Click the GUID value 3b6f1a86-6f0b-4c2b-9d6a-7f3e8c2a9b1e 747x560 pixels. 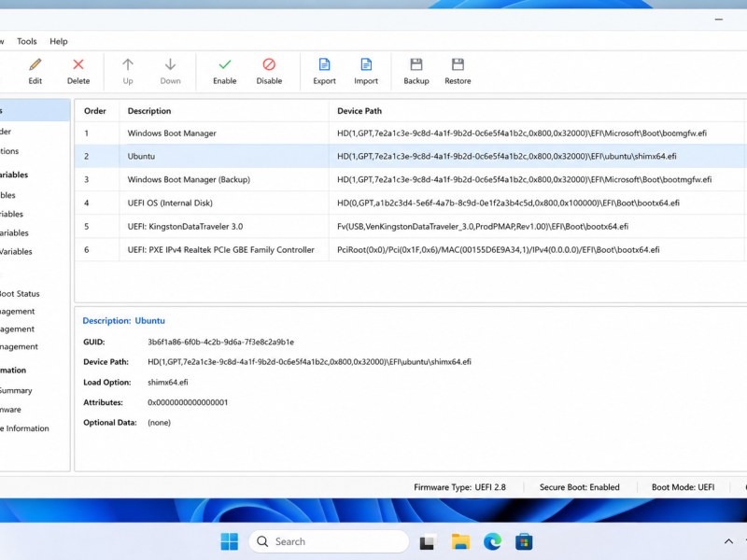[220, 342]
